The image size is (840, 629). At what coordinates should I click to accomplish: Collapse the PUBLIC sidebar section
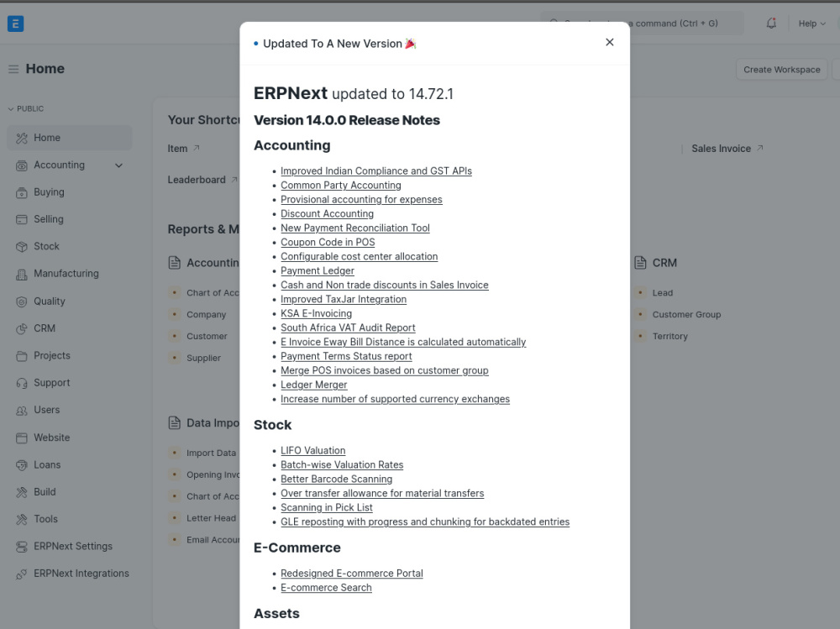[x=26, y=109]
